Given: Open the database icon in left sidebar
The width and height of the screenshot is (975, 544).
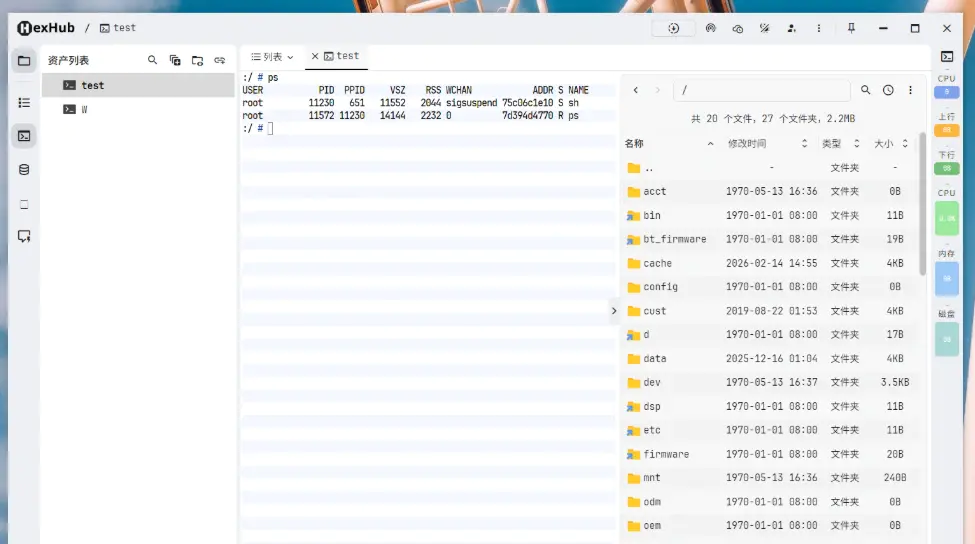Looking at the screenshot, I should (x=24, y=170).
